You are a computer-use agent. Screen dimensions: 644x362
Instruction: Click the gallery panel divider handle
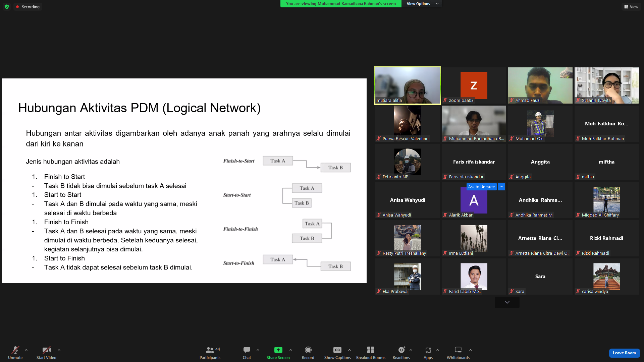pos(369,181)
